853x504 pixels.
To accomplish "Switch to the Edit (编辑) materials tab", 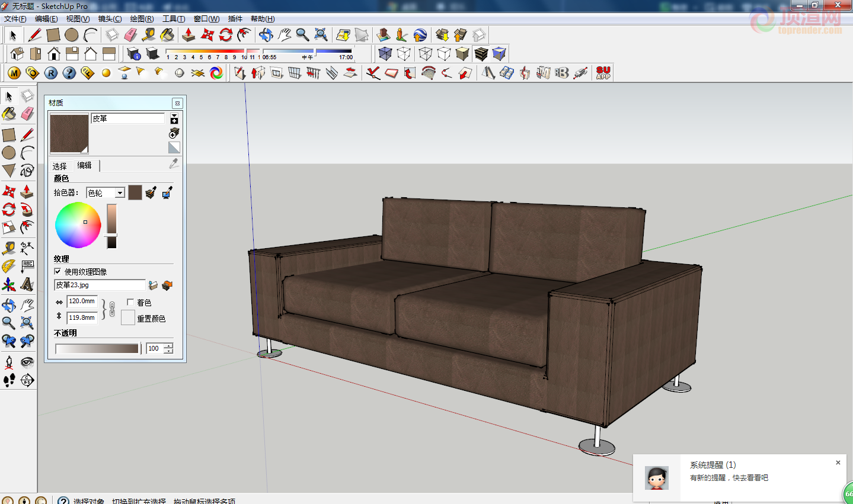I will coord(85,165).
